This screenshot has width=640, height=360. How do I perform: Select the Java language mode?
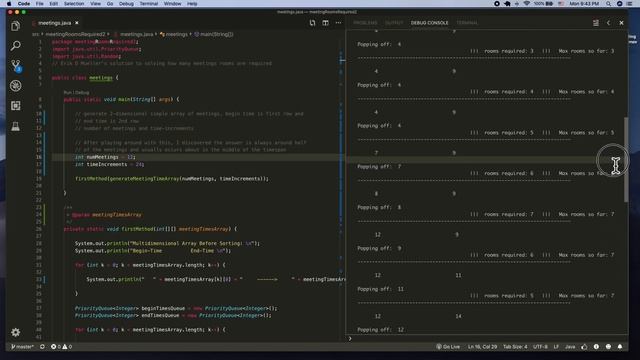[x=570, y=347]
